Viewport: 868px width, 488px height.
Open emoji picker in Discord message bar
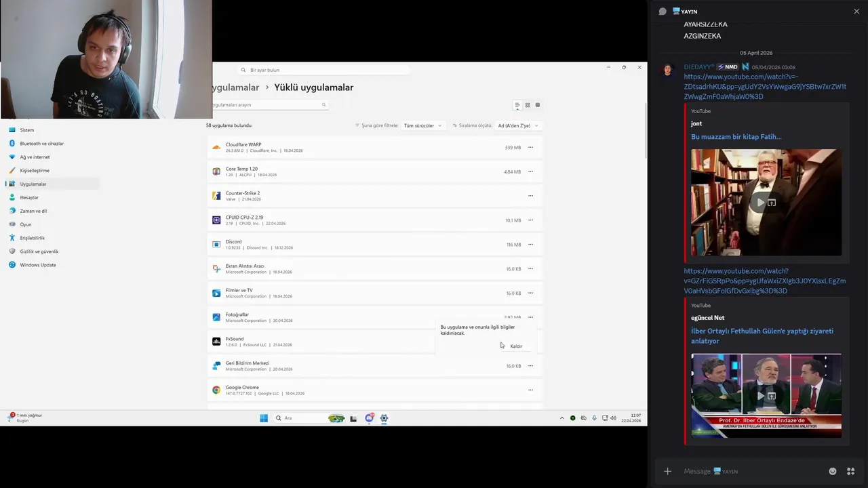(x=833, y=471)
